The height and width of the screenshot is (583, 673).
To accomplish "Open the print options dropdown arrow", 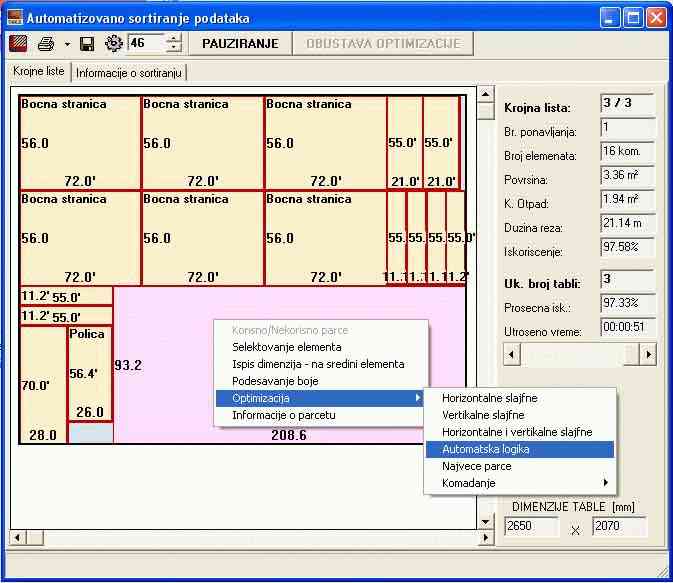I will (x=66, y=44).
